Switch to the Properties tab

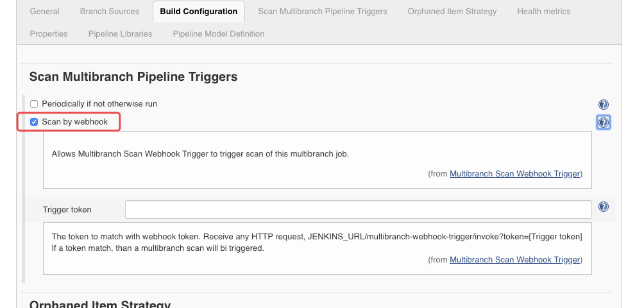point(49,33)
